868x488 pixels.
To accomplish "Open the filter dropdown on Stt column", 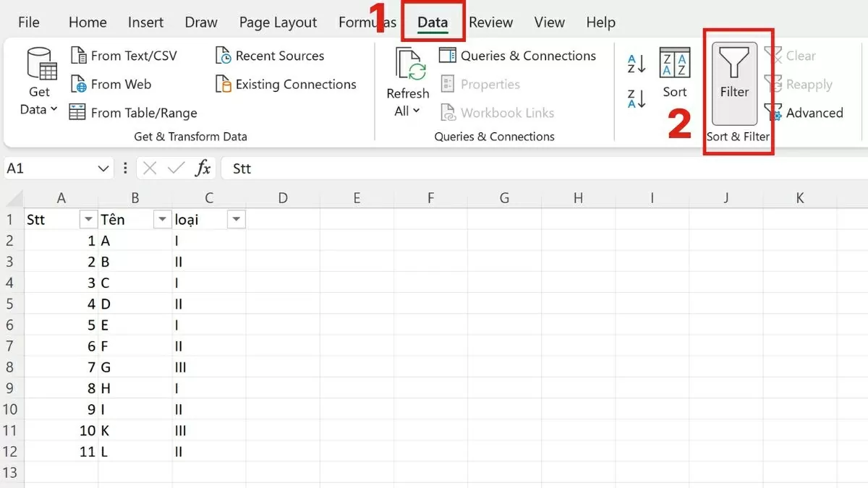I will click(x=88, y=218).
